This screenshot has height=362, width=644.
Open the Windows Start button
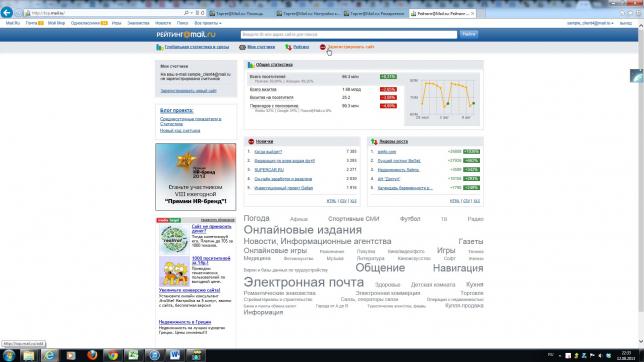pyautogui.click(x=9, y=355)
